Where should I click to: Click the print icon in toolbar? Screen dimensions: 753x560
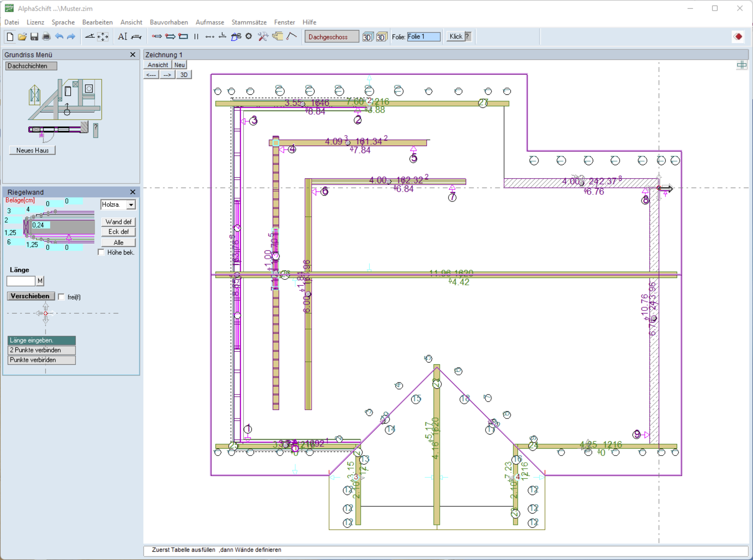[46, 37]
